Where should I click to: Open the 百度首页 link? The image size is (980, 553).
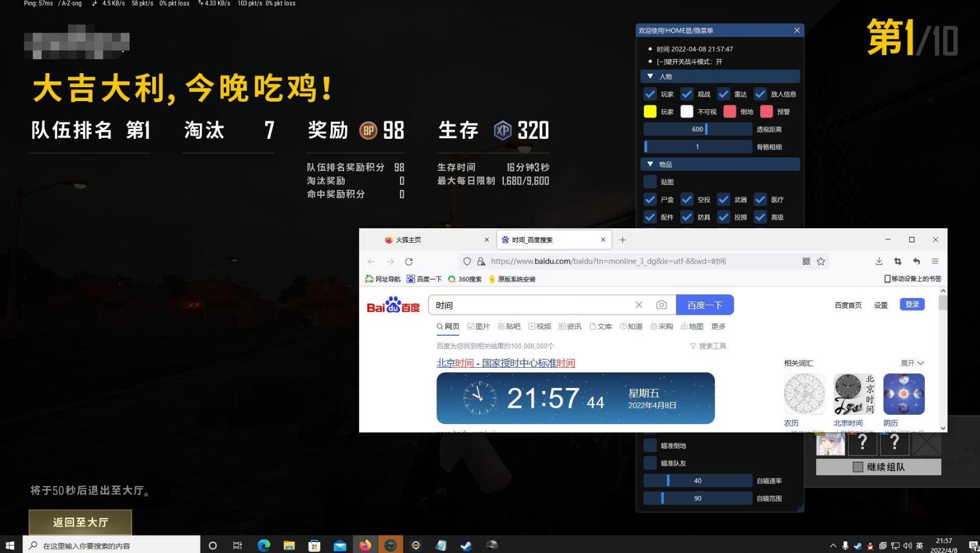coord(848,305)
